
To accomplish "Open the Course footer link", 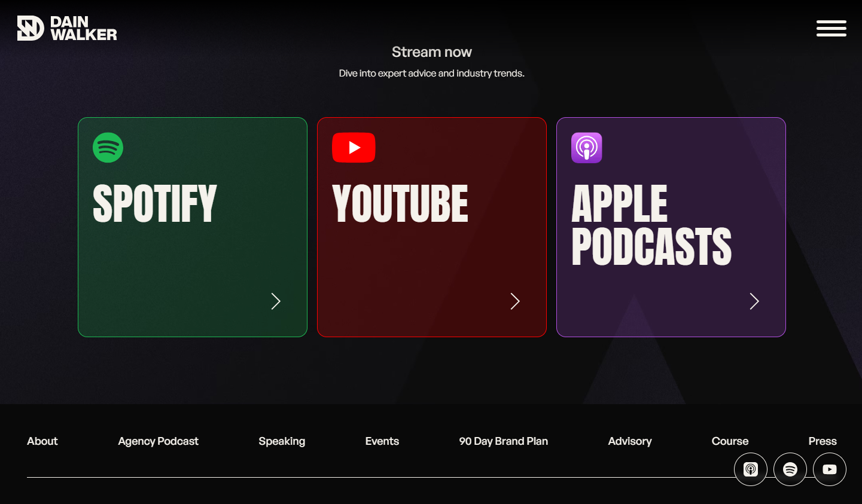I will pos(730,441).
